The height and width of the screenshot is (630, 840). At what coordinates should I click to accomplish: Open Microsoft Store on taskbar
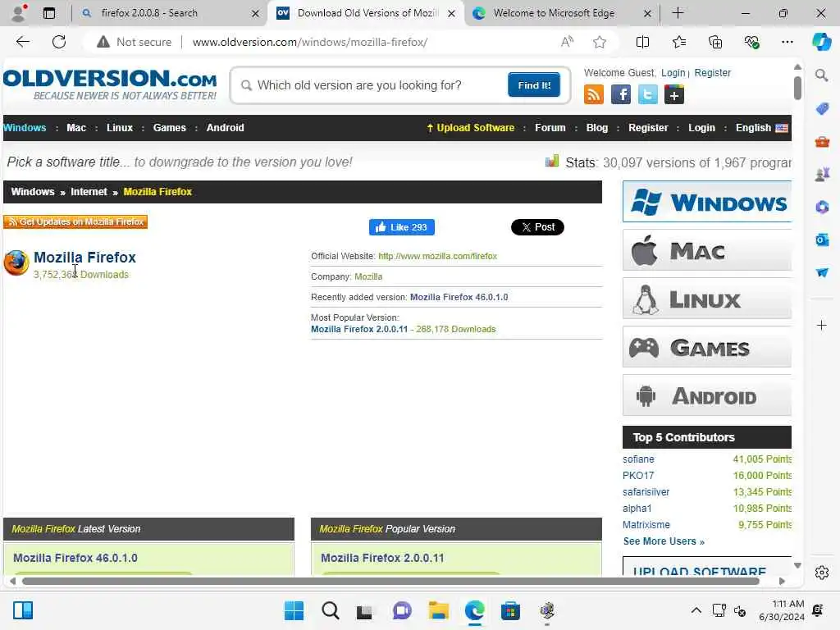[510, 610]
